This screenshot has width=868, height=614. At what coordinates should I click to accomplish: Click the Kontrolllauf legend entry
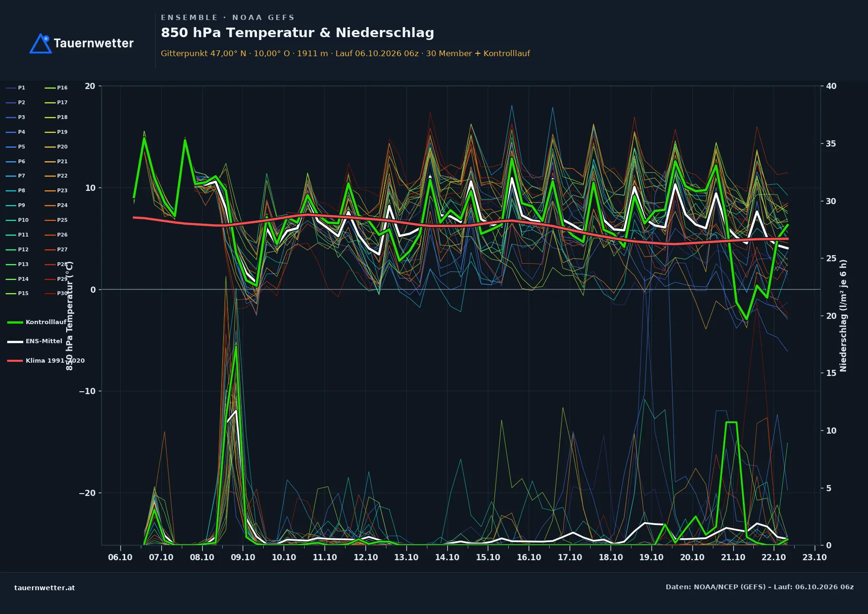click(37, 322)
